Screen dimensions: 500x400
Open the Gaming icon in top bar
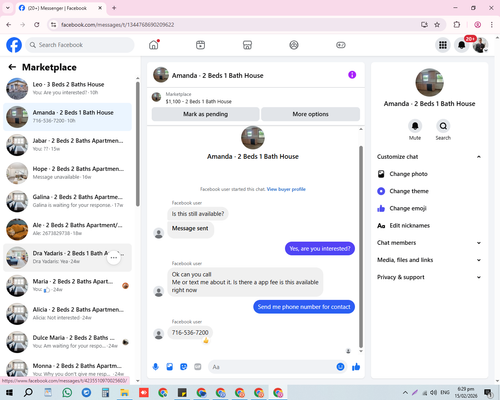tap(341, 45)
